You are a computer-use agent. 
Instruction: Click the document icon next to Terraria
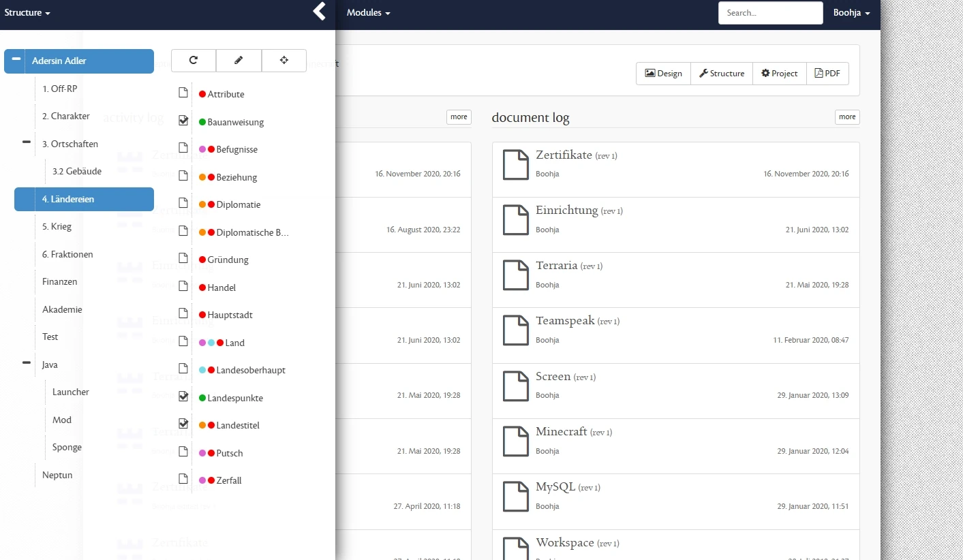515,275
